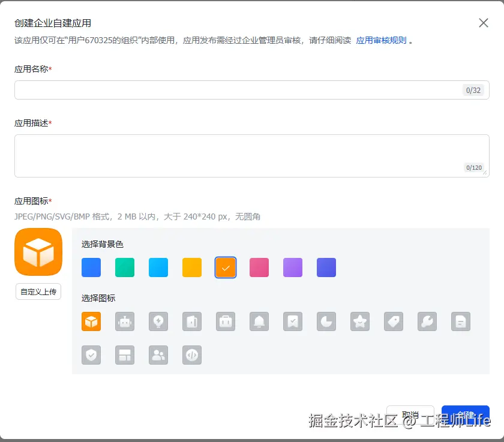504x442 pixels.
Task: Select the indigo background color
Action: [x=326, y=267]
